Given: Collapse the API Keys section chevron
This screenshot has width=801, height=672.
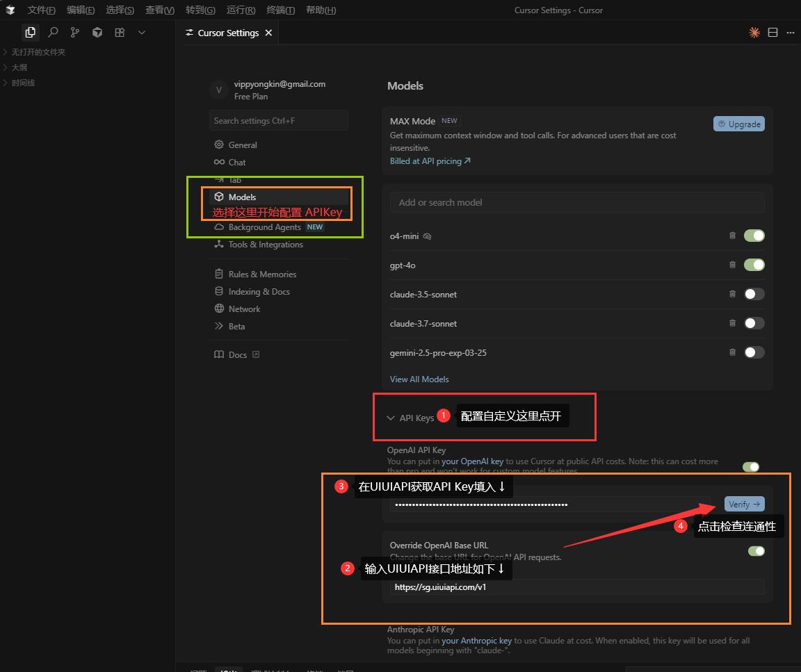Looking at the screenshot, I should pos(391,418).
